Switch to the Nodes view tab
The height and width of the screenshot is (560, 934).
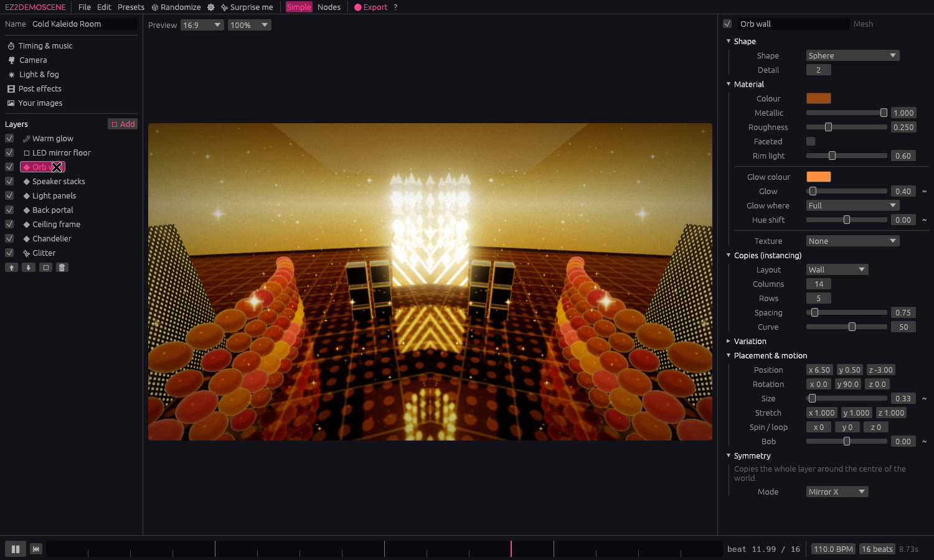point(329,7)
